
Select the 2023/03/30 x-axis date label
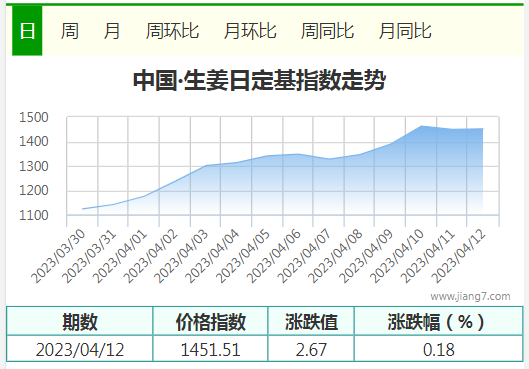click(x=58, y=256)
